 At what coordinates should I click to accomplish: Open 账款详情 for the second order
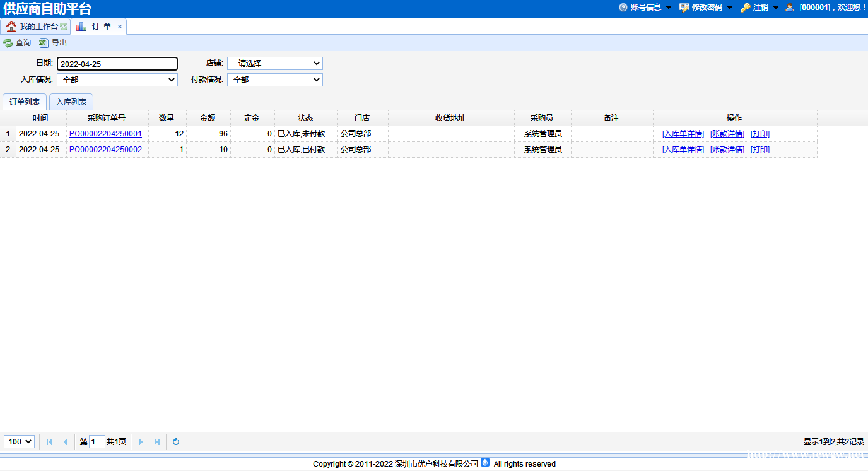727,150
